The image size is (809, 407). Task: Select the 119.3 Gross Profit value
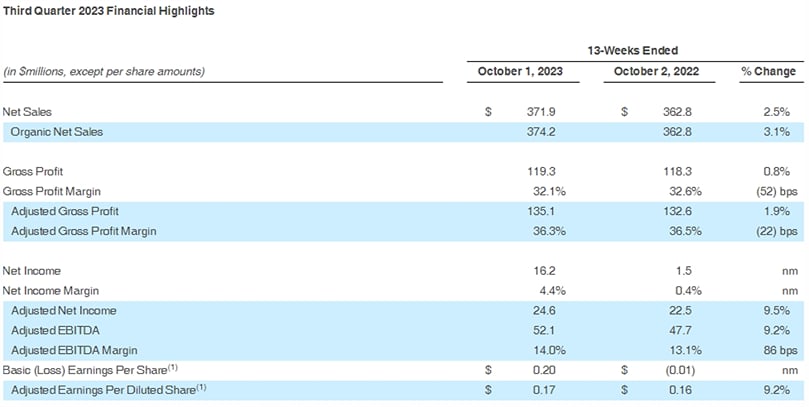541,172
